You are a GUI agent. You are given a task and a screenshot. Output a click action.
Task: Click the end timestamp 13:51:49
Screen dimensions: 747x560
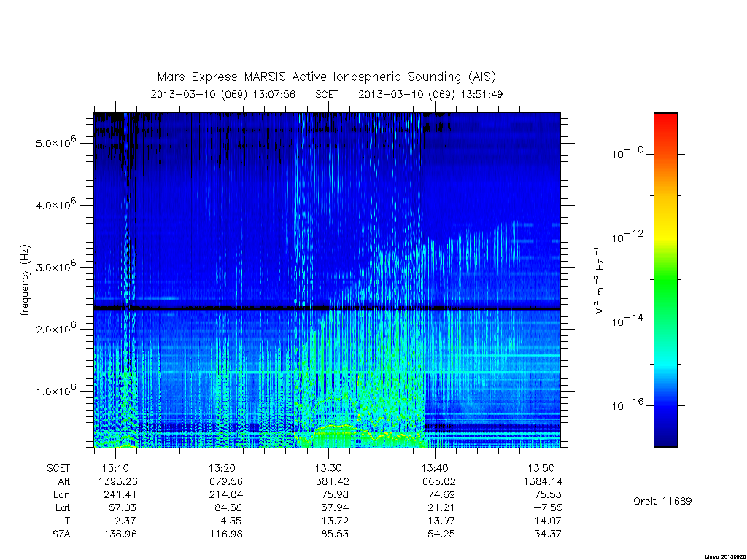click(x=481, y=94)
